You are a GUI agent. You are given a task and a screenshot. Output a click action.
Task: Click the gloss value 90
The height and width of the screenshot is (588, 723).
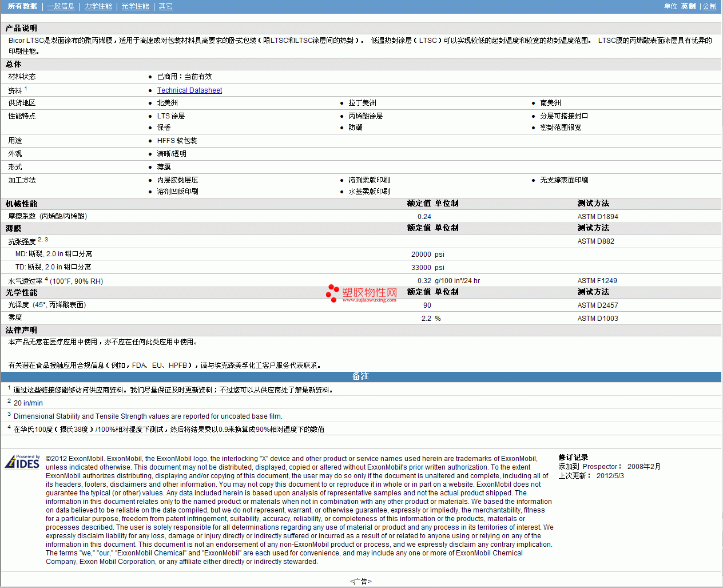[x=427, y=305]
